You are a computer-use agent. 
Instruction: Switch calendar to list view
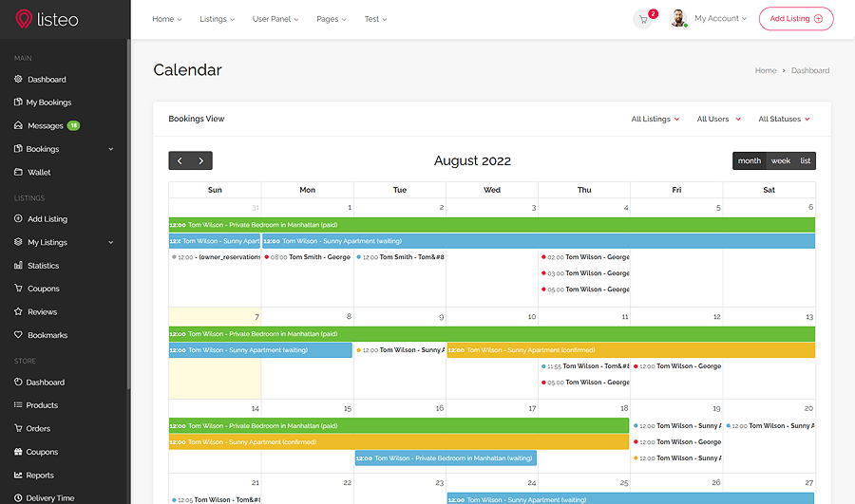pyautogui.click(x=805, y=161)
